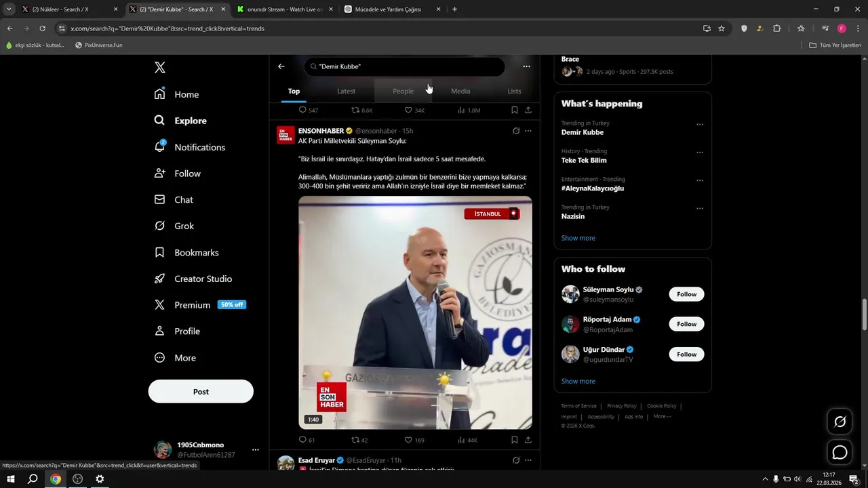The height and width of the screenshot is (488, 868).
Task: Open the Demir Kubbe trending topic
Action: click(x=583, y=132)
